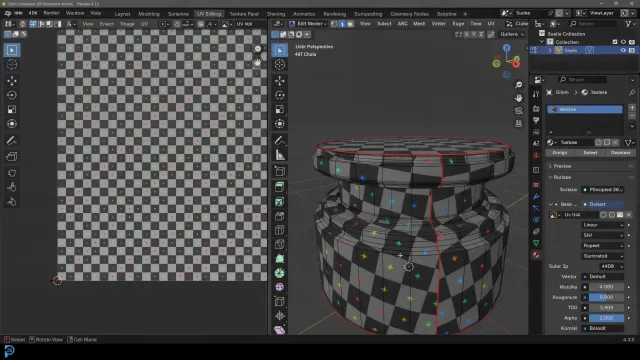Screen dimensions: 640x360
Task: Open the Linear interpolation dropdown
Action: (x=602, y=225)
